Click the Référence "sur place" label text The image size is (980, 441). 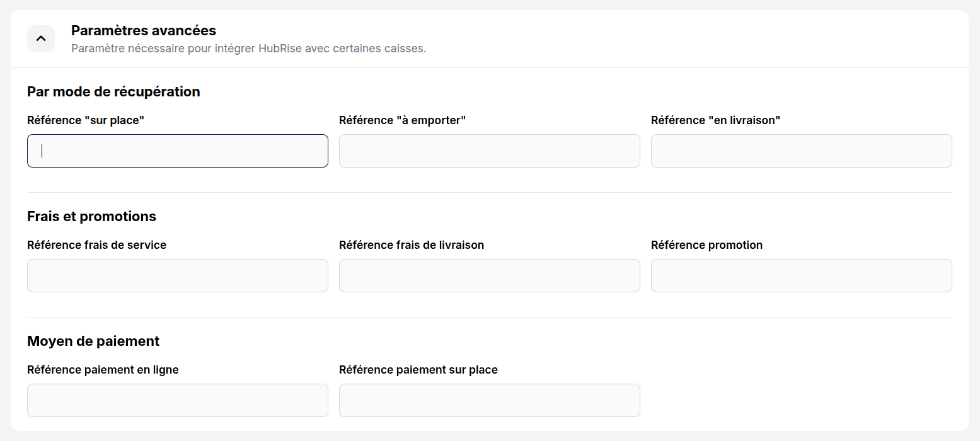[86, 120]
